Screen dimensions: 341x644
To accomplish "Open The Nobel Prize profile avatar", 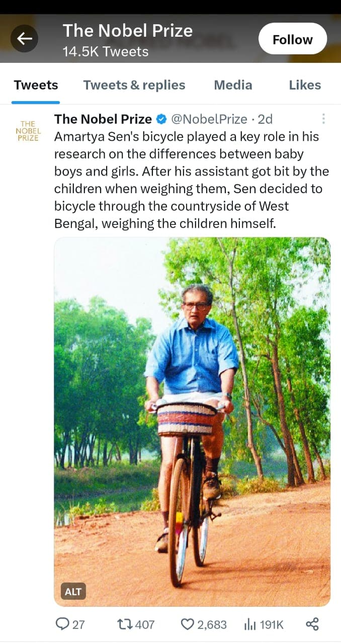I will tap(28, 131).
